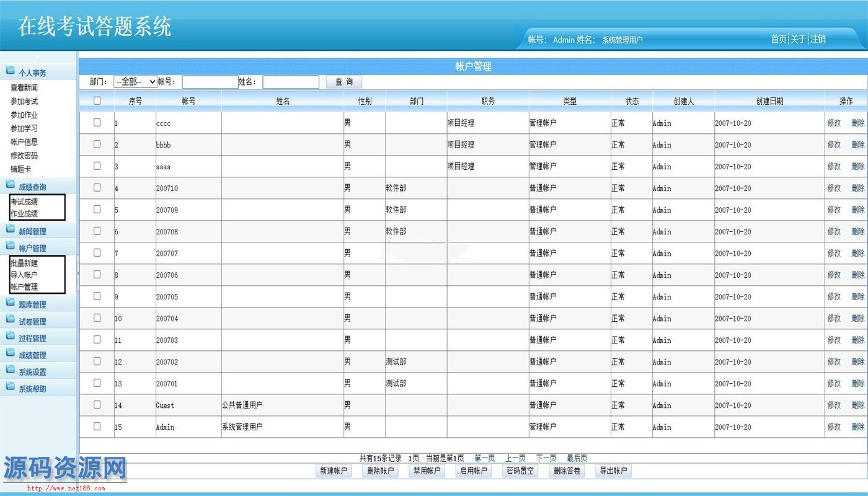This screenshot has width=868, height=496.
Task: Expand the 成绩管理 sidebar section
Action: (32, 355)
